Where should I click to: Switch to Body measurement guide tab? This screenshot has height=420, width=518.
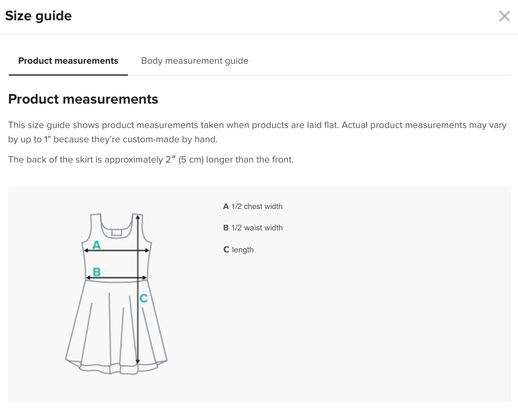tap(194, 61)
